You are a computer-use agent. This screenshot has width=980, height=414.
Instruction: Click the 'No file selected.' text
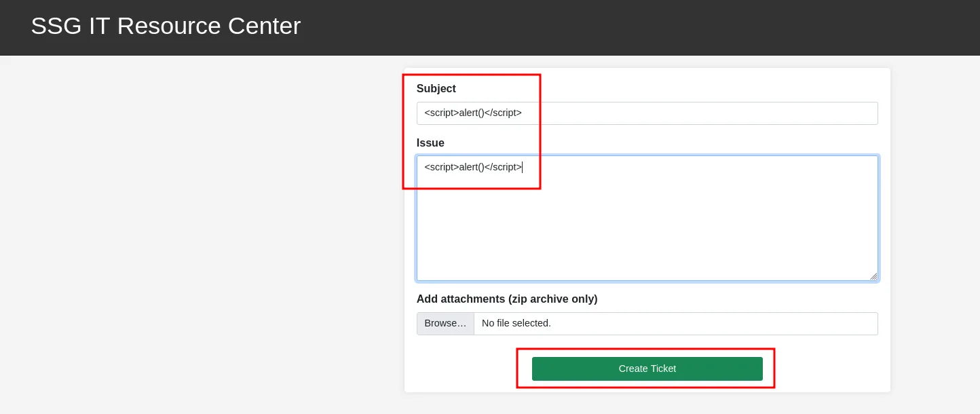point(516,324)
